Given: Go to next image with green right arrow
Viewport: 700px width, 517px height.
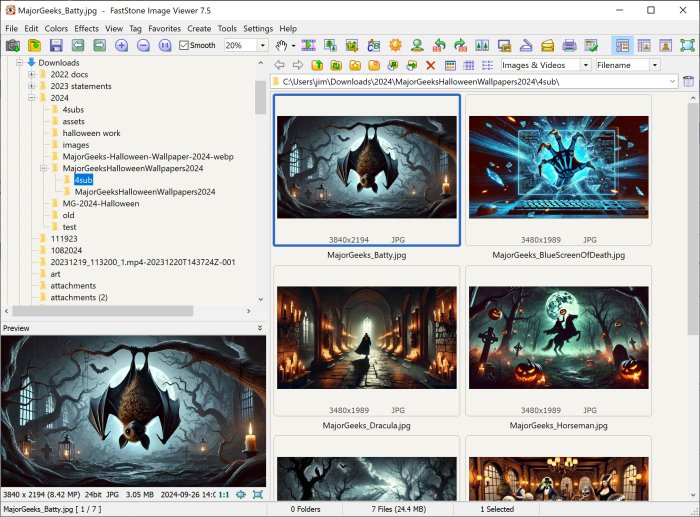Looking at the screenshot, I should click(100, 45).
